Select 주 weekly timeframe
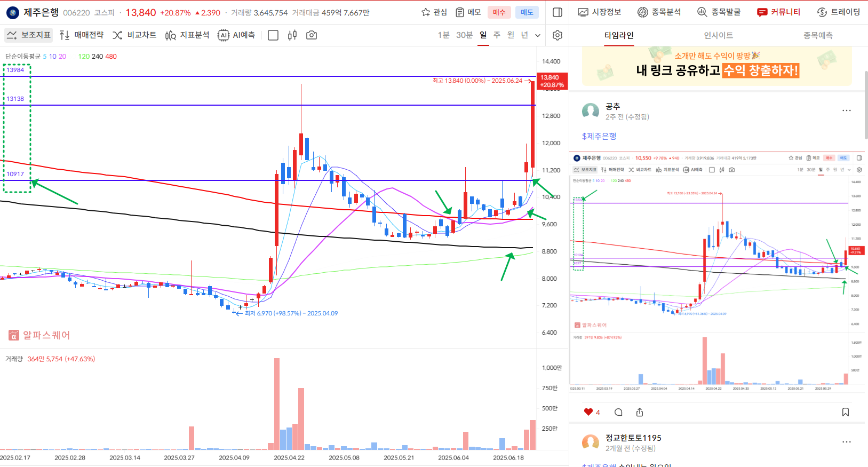The height and width of the screenshot is (467, 868). click(497, 35)
